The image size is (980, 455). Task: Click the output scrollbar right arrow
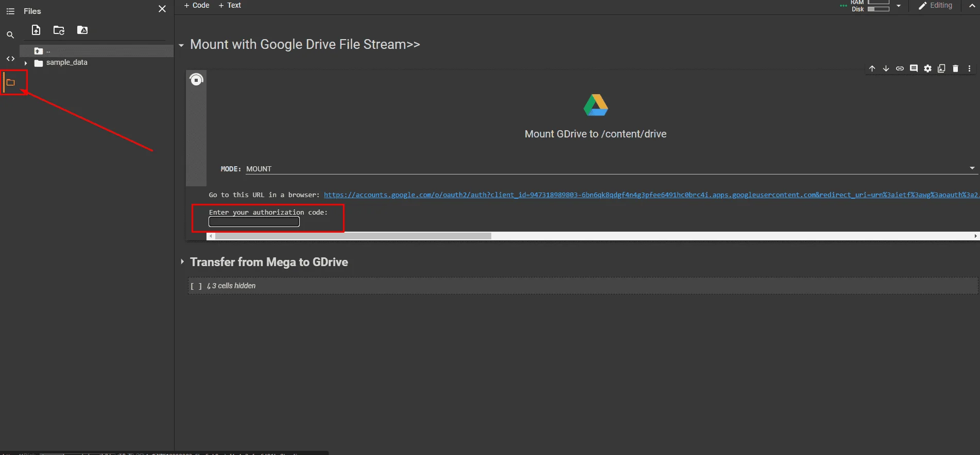click(975, 236)
